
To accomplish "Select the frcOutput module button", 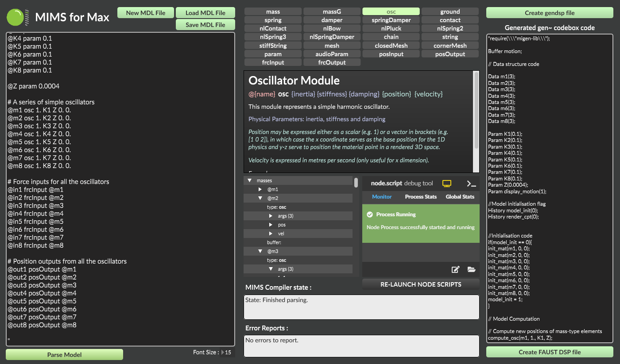I will (332, 62).
